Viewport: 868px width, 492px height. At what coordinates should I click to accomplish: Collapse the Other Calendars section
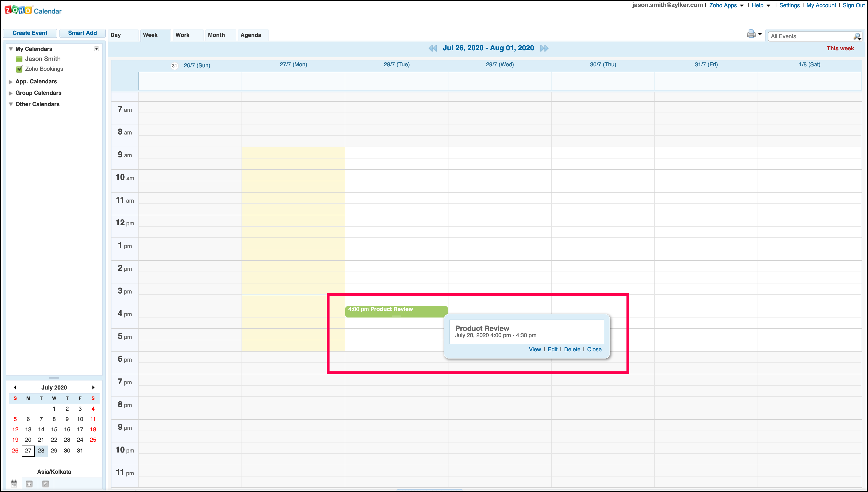[11, 105]
